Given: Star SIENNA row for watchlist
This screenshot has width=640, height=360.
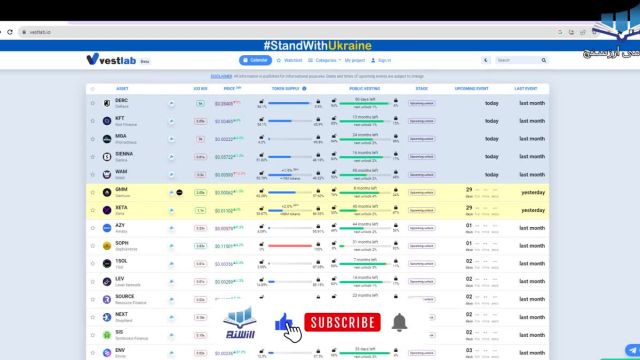Looking at the screenshot, I should coord(93,157).
